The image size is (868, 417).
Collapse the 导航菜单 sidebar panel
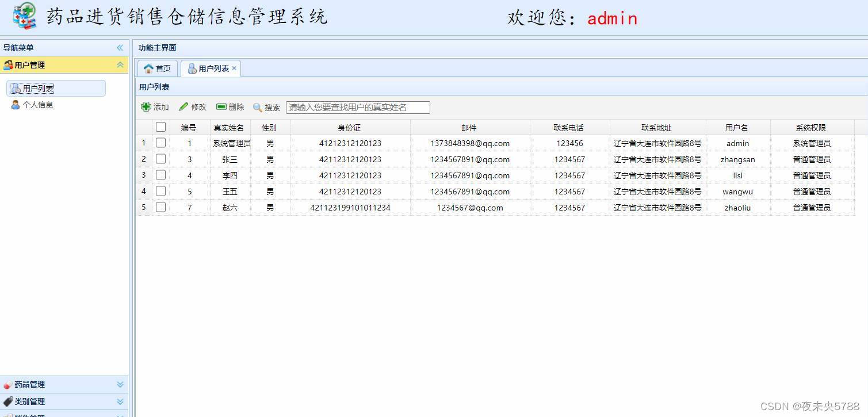tap(120, 48)
